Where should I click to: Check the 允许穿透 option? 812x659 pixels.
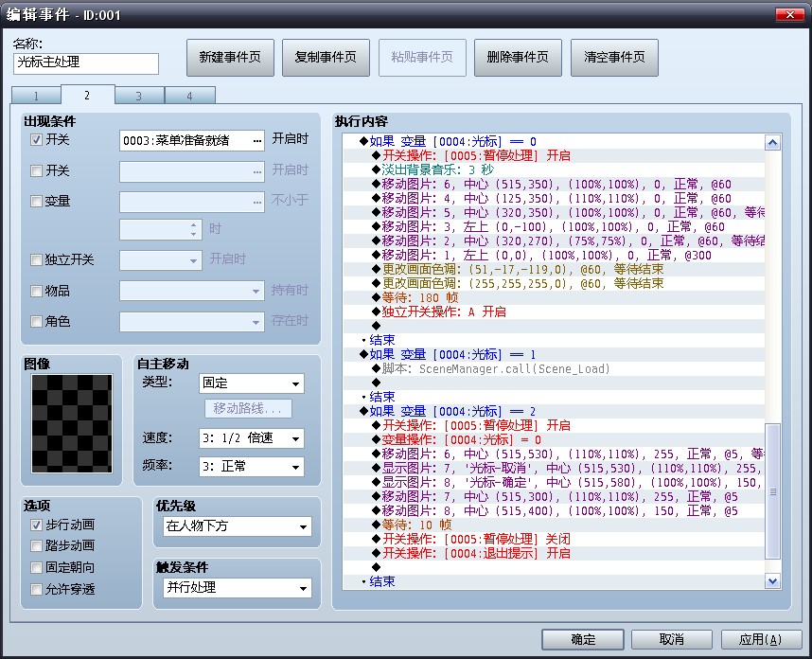[36, 589]
